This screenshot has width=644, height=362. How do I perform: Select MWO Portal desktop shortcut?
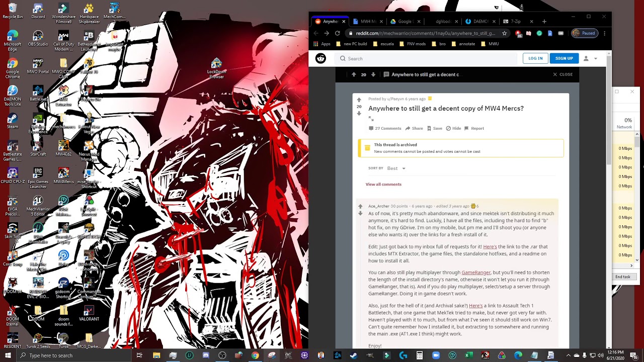pyautogui.click(x=38, y=66)
